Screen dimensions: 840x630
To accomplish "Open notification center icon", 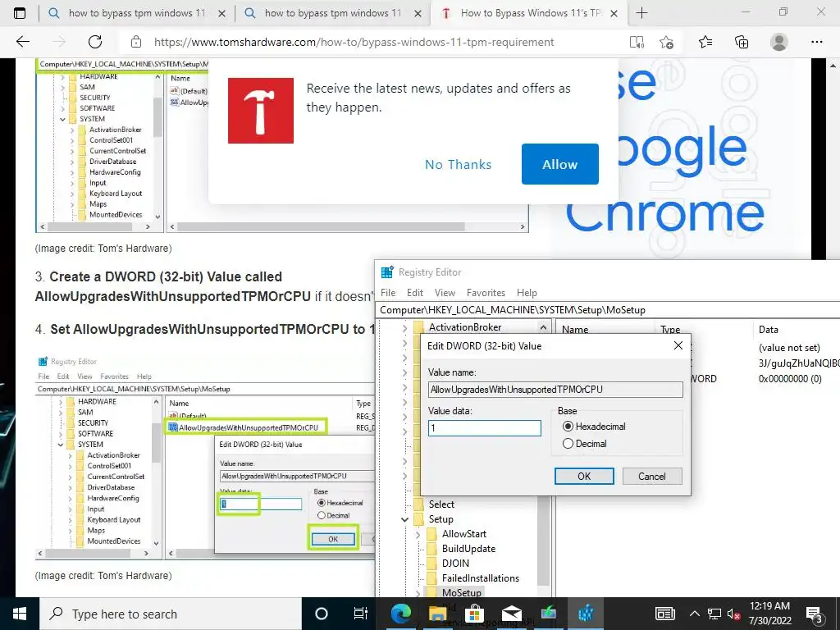I will point(815,614).
